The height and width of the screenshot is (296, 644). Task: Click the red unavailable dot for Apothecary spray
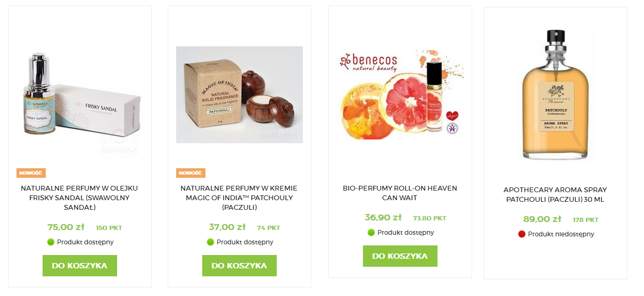[522, 234]
